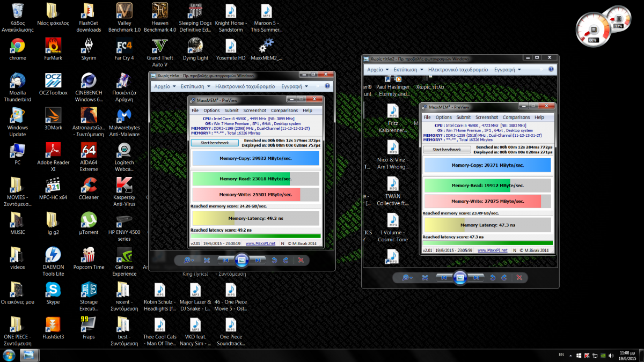This screenshot has width=644, height=362.
Task: Open 3DMark desktop shortcut
Action: click(53, 119)
